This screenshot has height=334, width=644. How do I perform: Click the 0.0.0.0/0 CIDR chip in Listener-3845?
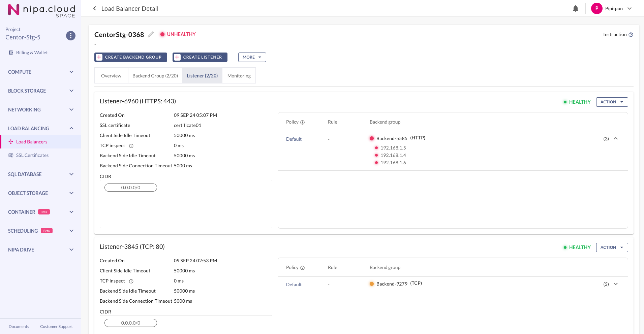coord(131,323)
